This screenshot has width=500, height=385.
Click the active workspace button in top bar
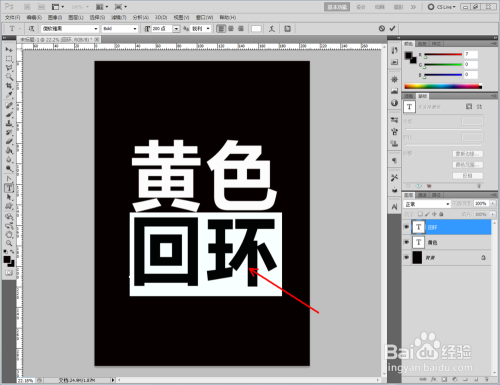[x=337, y=7]
